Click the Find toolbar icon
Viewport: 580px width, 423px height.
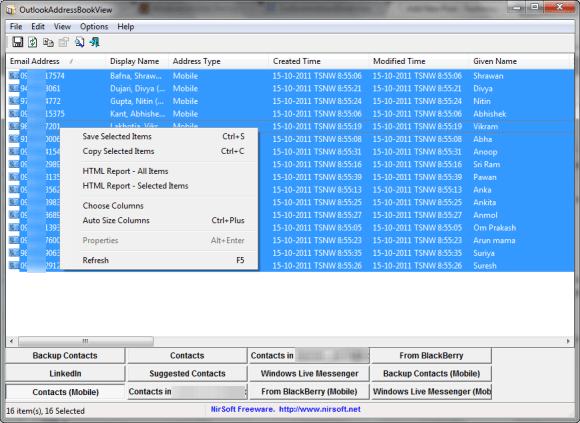(x=79, y=43)
